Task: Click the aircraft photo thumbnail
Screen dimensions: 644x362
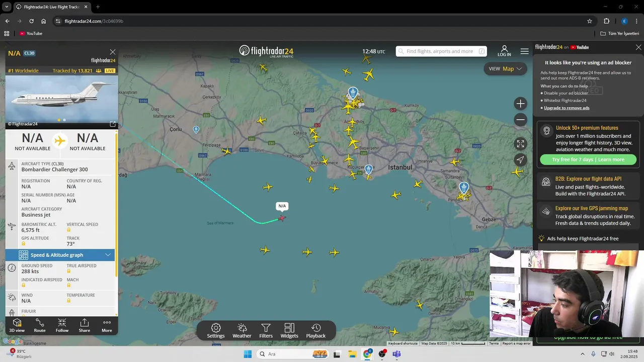Action: tap(61, 99)
